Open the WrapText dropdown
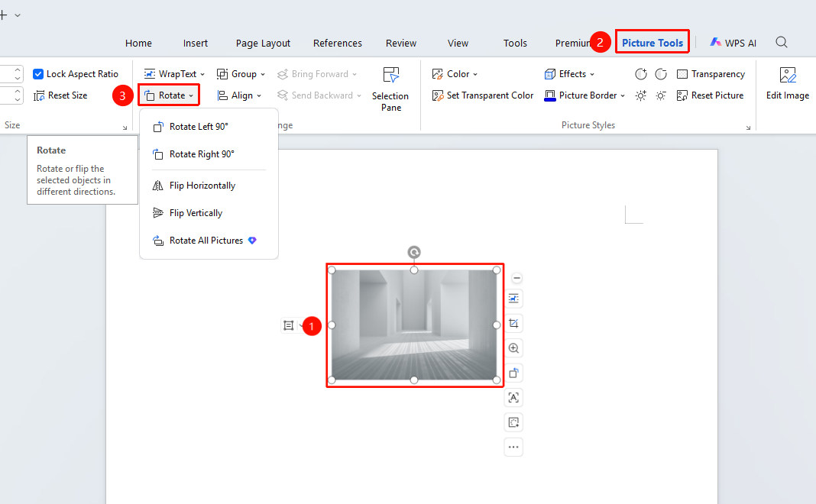The image size is (816, 504). 174,74
